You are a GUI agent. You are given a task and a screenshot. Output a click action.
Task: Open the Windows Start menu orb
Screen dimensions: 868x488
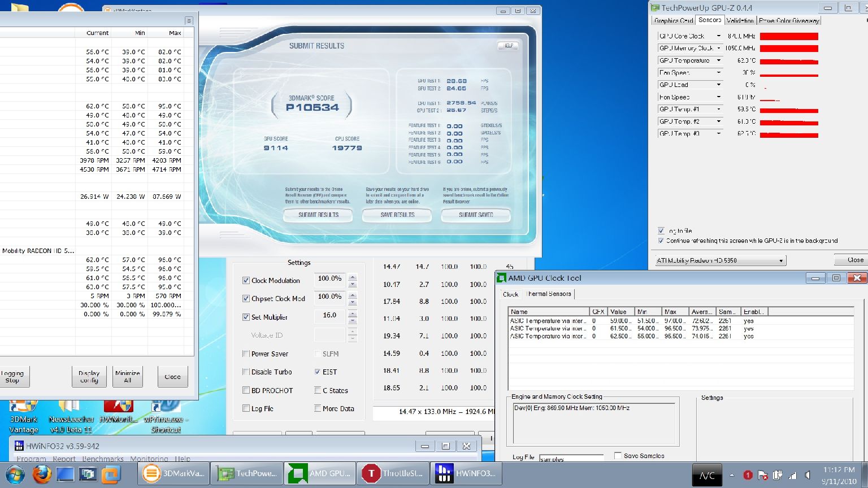15,474
